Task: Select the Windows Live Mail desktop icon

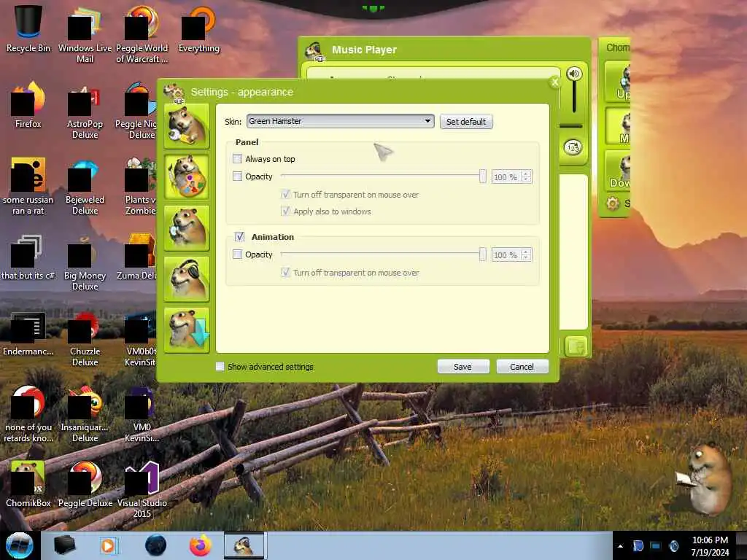Action: tap(85, 34)
